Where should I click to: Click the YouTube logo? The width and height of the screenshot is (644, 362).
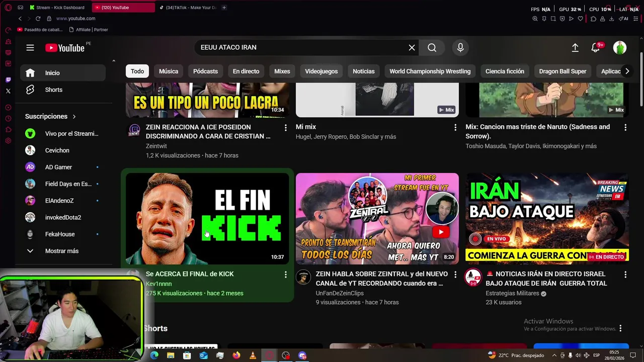tap(65, 48)
